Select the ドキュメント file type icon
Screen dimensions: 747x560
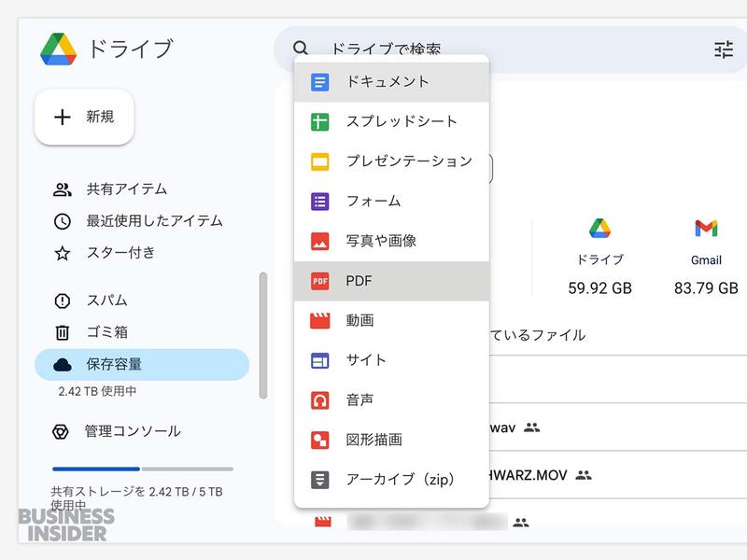coord(318,82)
